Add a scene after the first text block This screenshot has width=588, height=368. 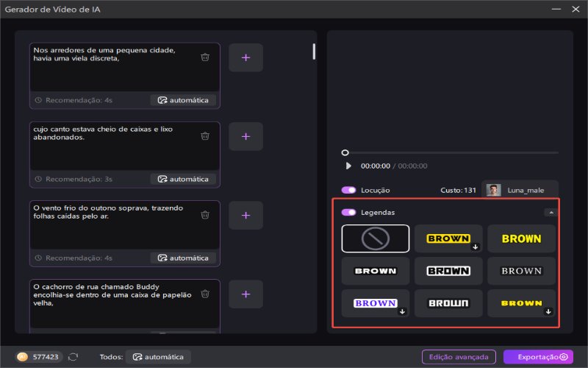point(245,57)
